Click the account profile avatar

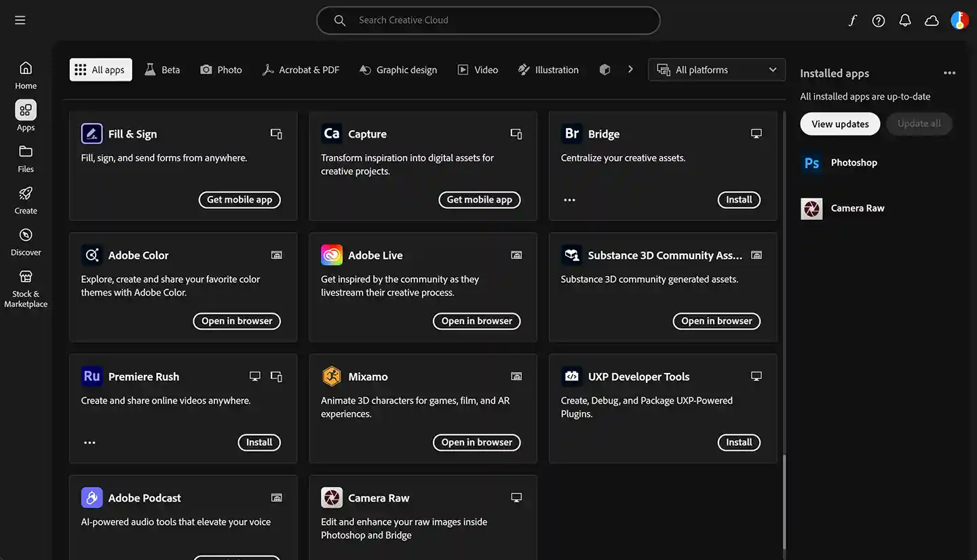point(959,20)
